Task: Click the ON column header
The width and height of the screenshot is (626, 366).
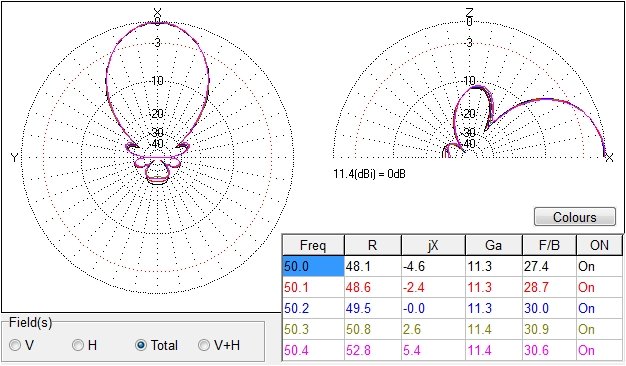Action: [x=599, y=245]
